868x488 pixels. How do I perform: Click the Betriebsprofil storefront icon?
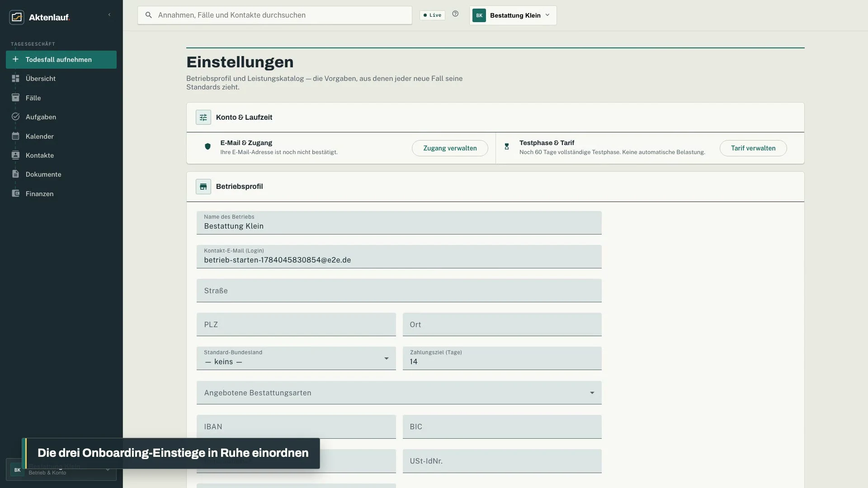pyautogui.click(x=203, y=187)
